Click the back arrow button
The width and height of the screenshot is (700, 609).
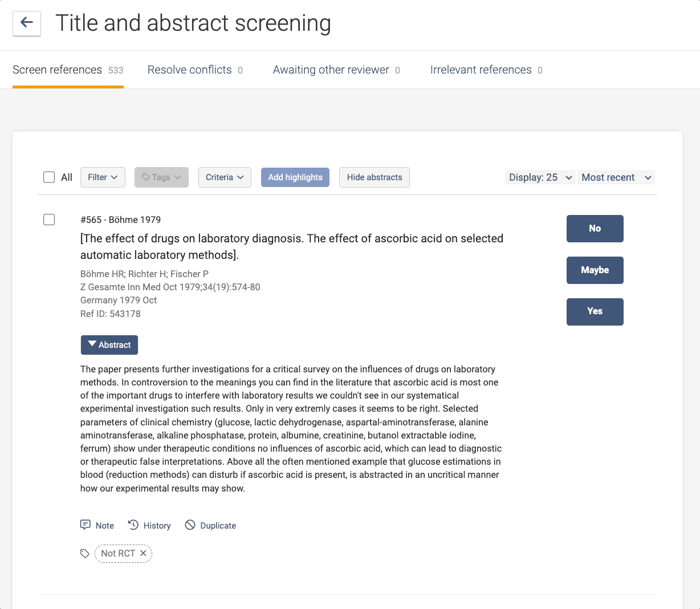pos(27,23)
